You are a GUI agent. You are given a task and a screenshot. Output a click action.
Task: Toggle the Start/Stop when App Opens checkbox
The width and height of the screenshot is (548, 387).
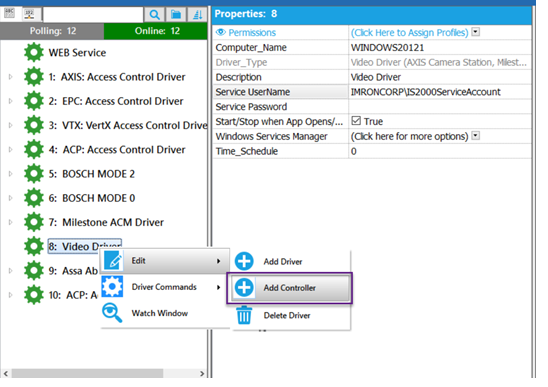coord(356,121)
